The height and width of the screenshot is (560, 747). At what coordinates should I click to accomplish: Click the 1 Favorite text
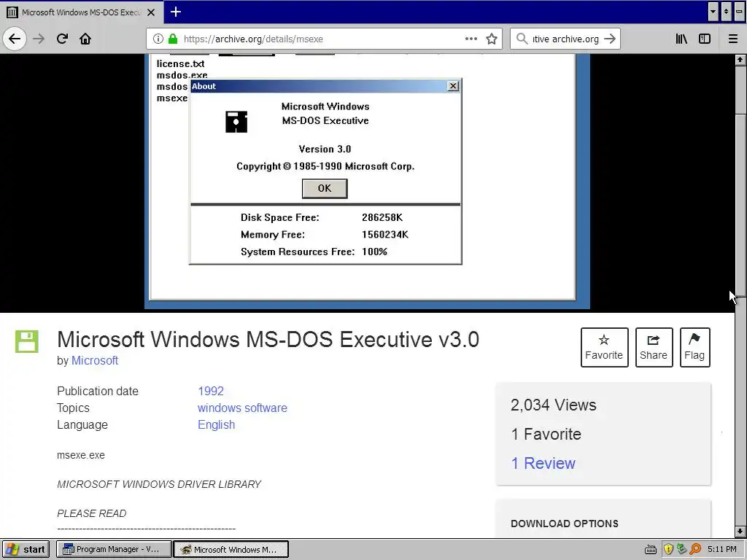pos(546,434)
